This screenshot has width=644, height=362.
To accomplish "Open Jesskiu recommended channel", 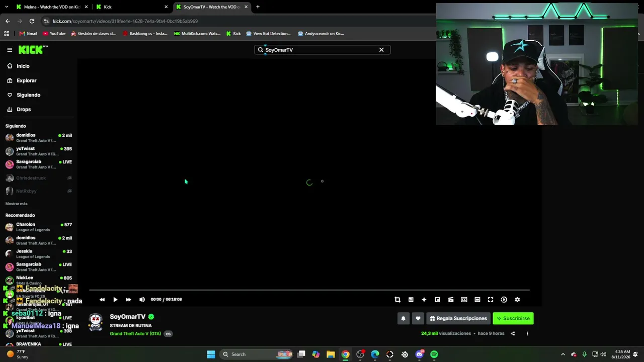I will point(38,254).
